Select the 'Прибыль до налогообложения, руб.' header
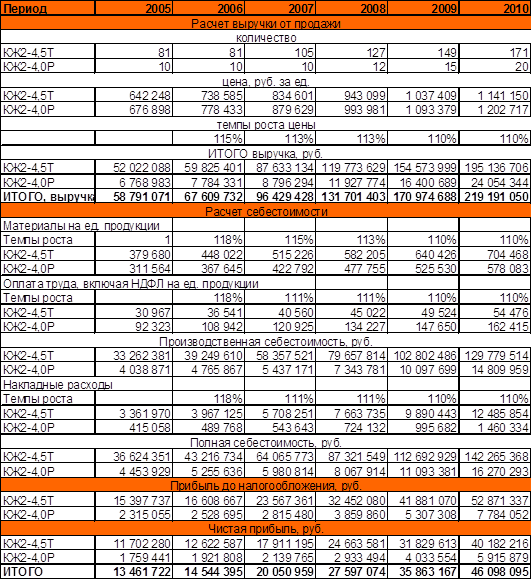Viewport: 532px width, 580px height. point(266,485)
